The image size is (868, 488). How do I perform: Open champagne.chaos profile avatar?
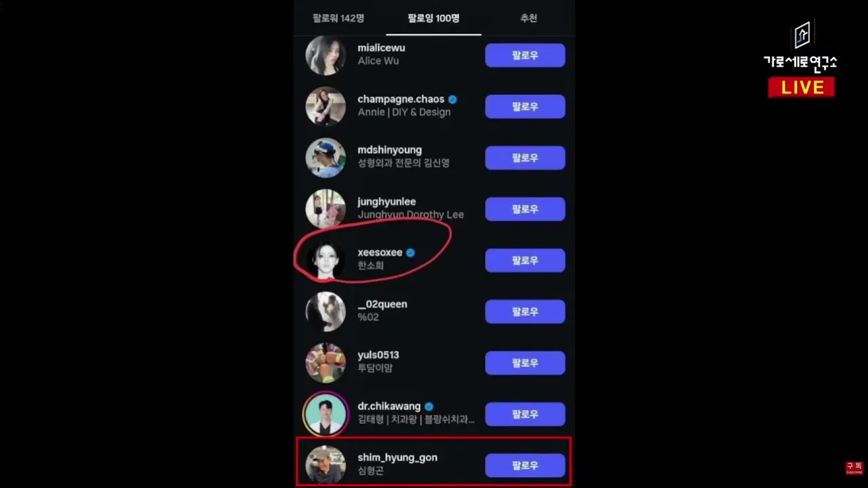pos(325,106)
